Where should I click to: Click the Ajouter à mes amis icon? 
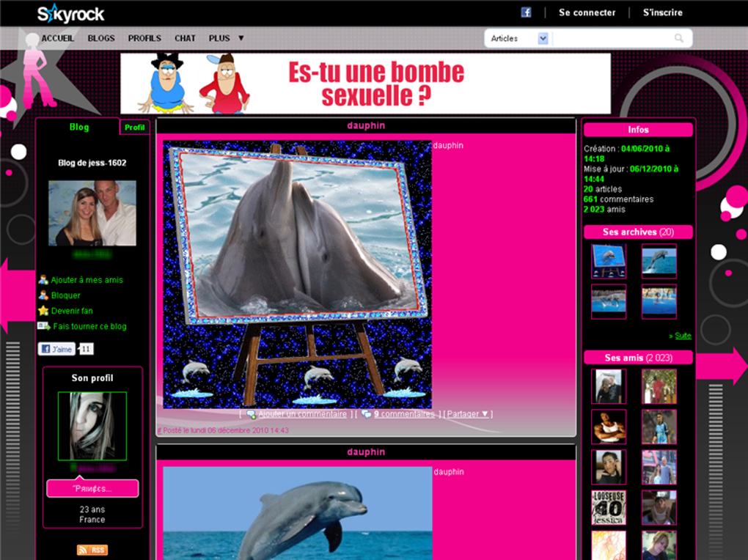[43, 280]
